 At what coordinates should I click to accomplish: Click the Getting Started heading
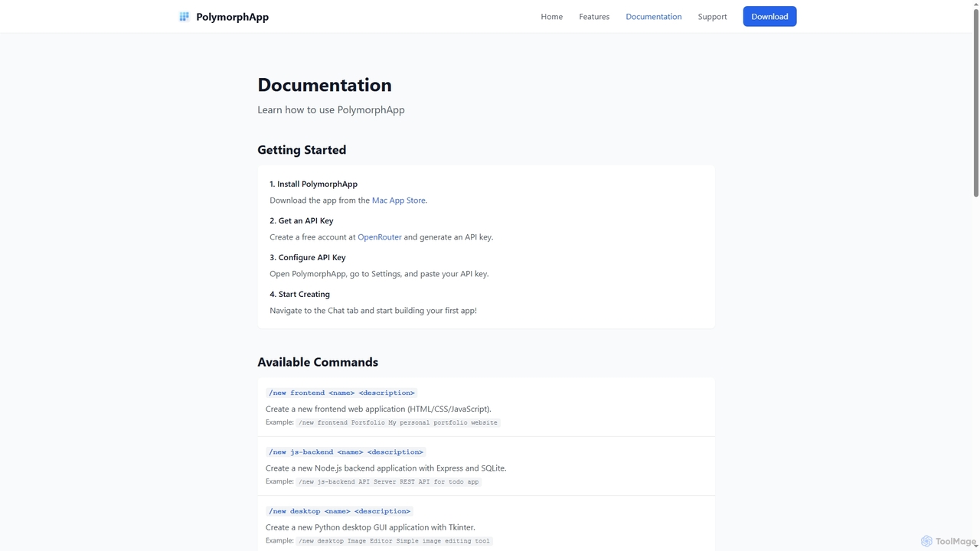pos(302,150)
